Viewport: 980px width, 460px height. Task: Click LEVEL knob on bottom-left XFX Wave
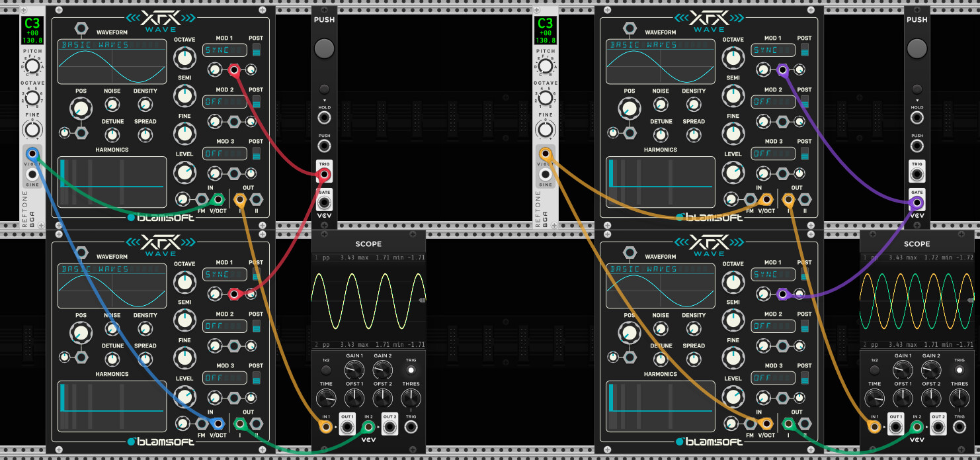tap(184, 397)
